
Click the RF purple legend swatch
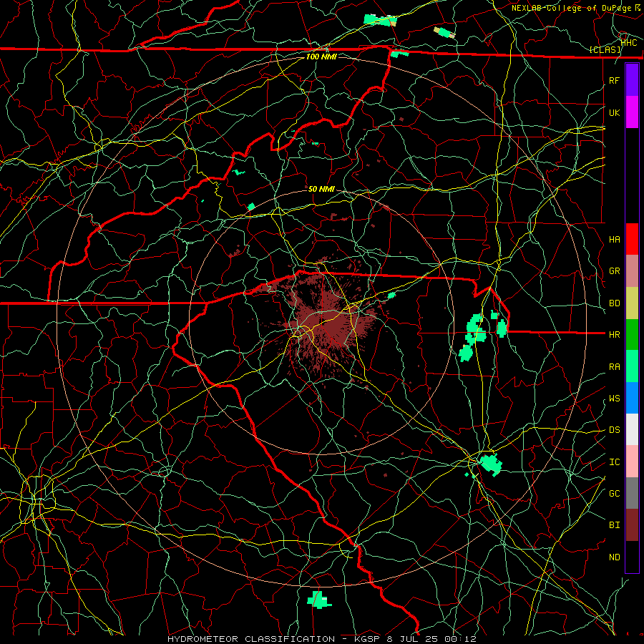pyautogui.click(x=632, y=80)
